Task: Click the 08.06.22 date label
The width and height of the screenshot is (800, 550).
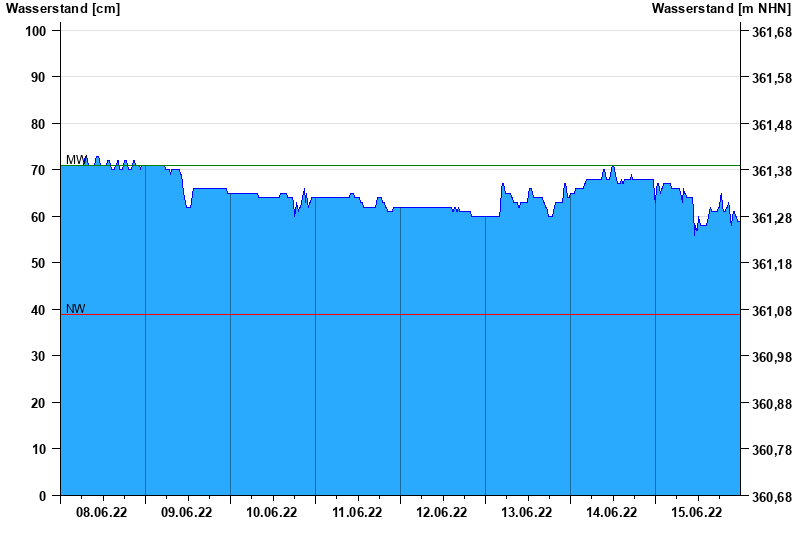Action: point(102,512)
